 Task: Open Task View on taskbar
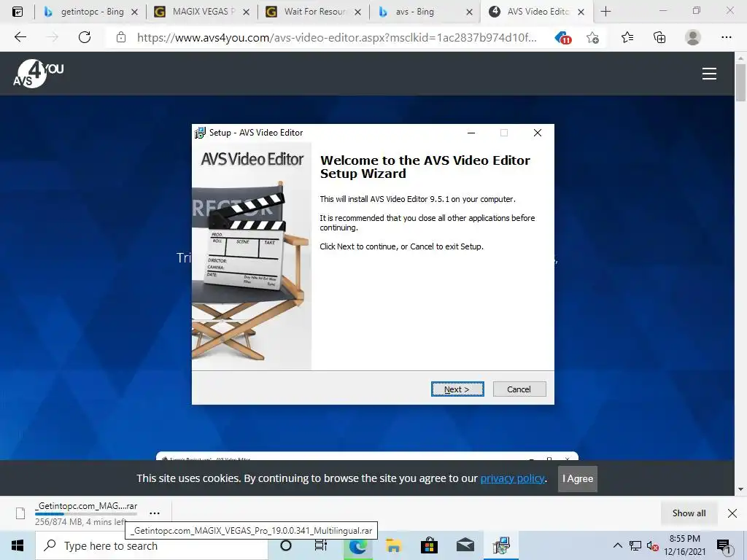click(x=321, y=545)
